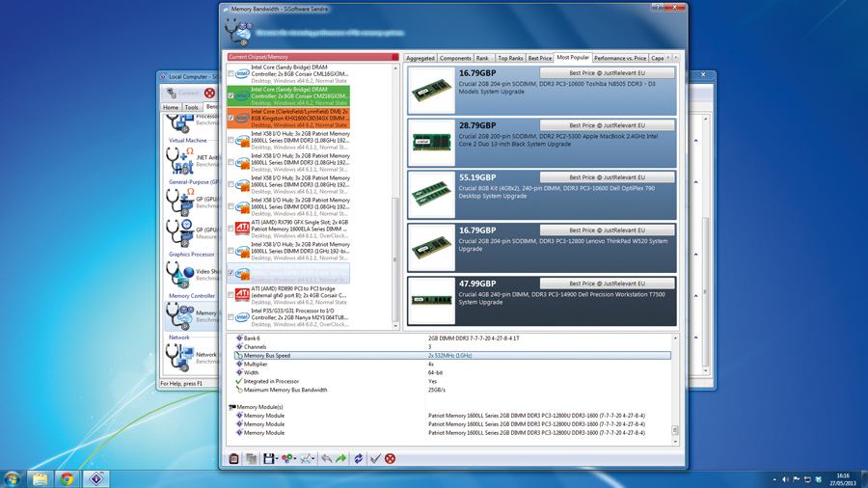Click the red cancel circle in bottom toolbar
This screenshot has width=868, height=488.
391,459
